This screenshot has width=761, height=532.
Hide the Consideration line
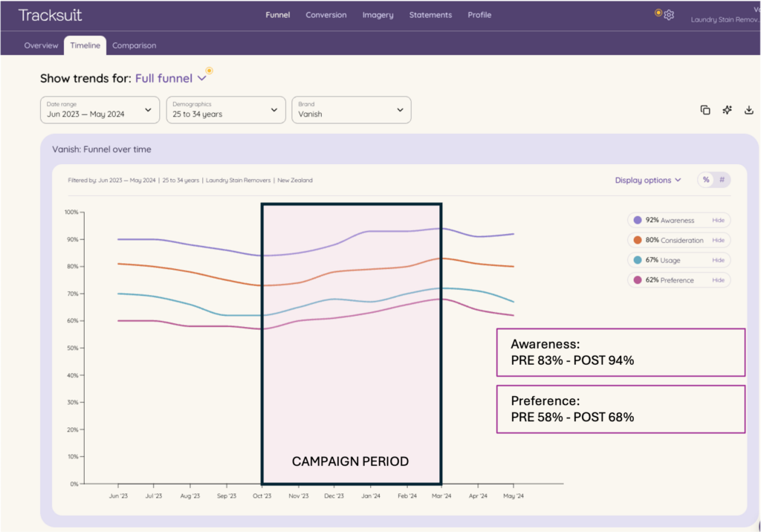(x=718, y=240)
